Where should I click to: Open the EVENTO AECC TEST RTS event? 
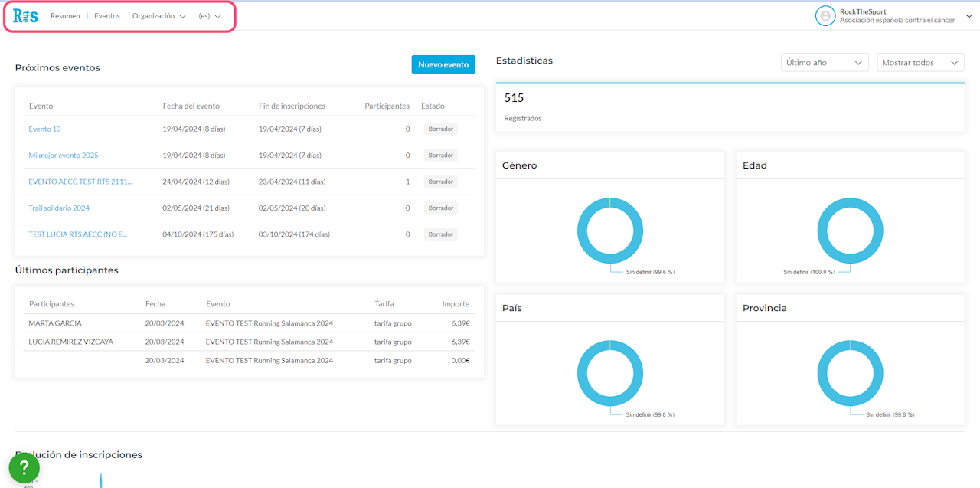(80, 182)
